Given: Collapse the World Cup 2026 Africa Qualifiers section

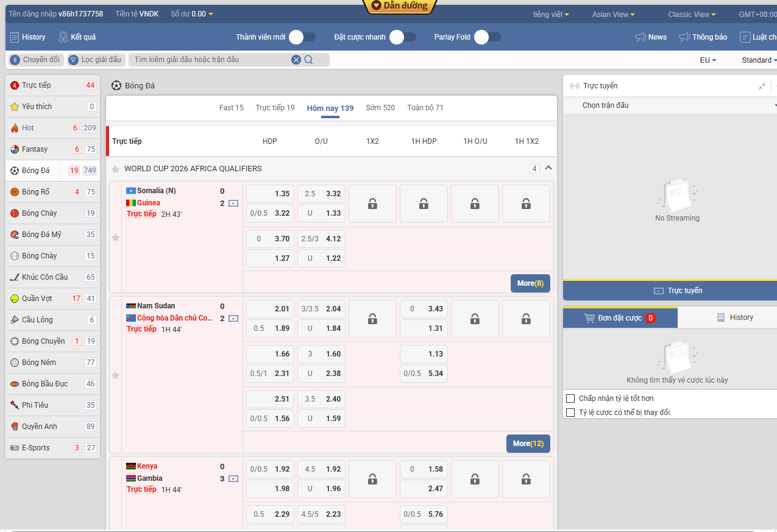Looking at the screenshot, I should [548, 168].
